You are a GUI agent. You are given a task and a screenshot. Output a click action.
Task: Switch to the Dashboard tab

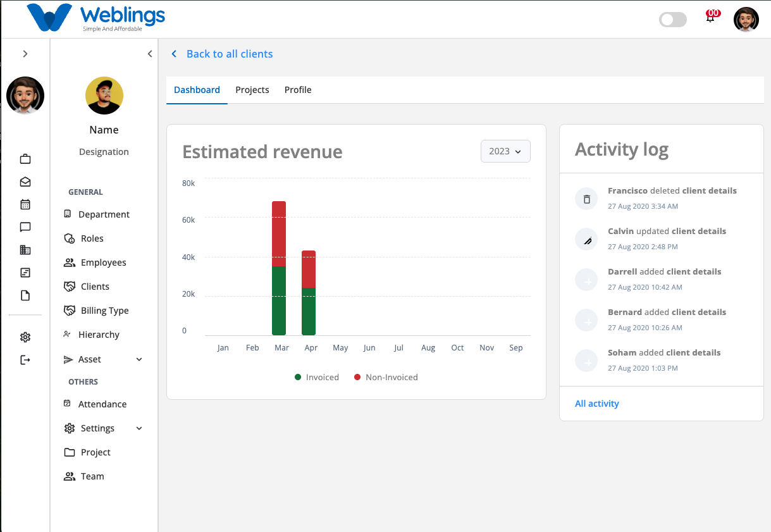coord(197,90)
